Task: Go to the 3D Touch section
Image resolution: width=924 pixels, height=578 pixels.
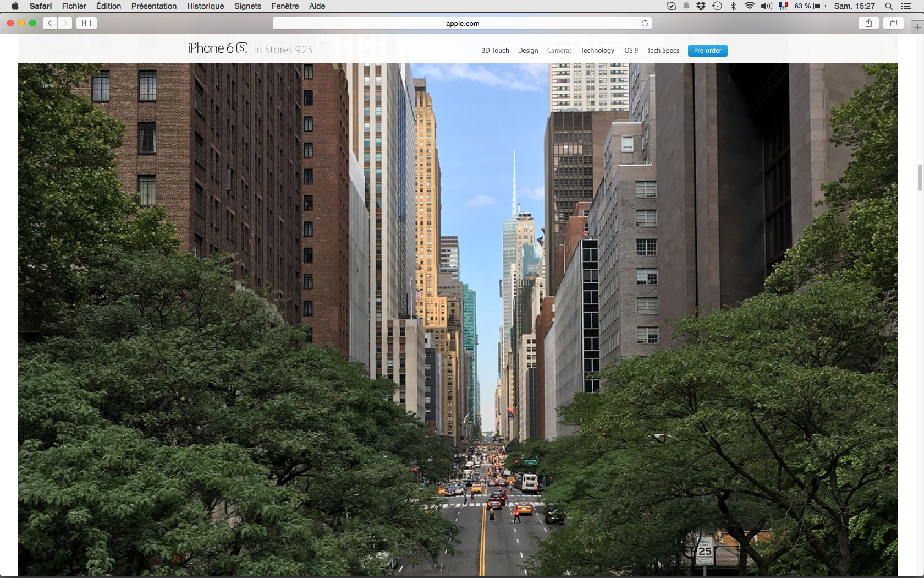Action: click(x=496, y=51)
